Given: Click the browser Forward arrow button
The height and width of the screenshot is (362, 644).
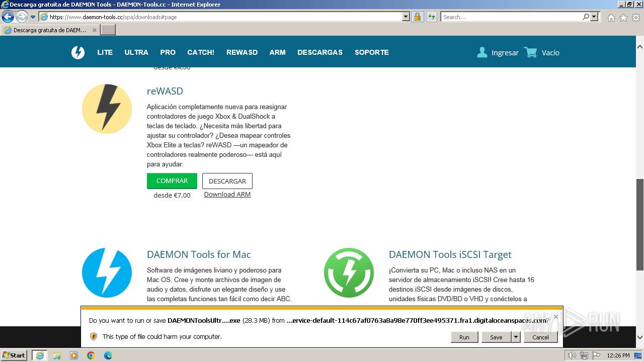Looking at the screenshot, I should 22,17.
